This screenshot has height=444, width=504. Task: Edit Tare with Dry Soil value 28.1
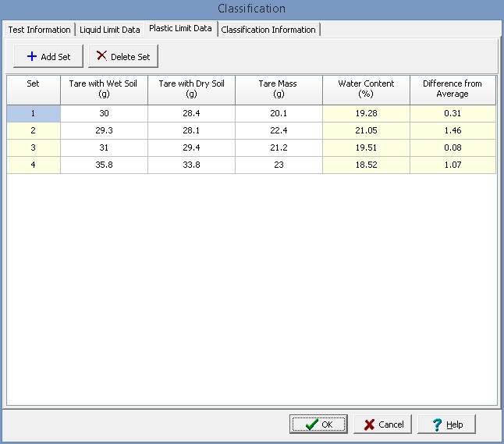point(191,131)
